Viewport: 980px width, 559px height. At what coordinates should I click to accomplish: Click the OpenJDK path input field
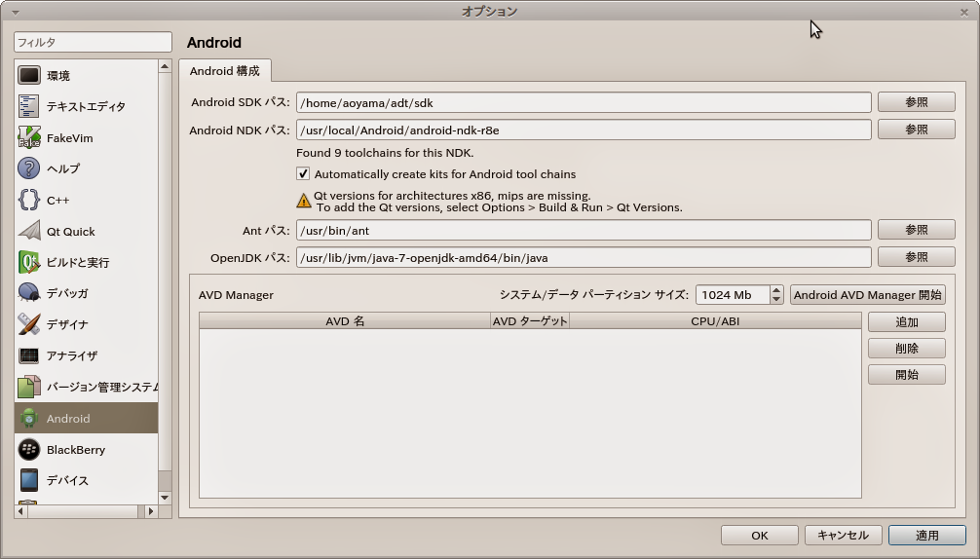[584, 257]
